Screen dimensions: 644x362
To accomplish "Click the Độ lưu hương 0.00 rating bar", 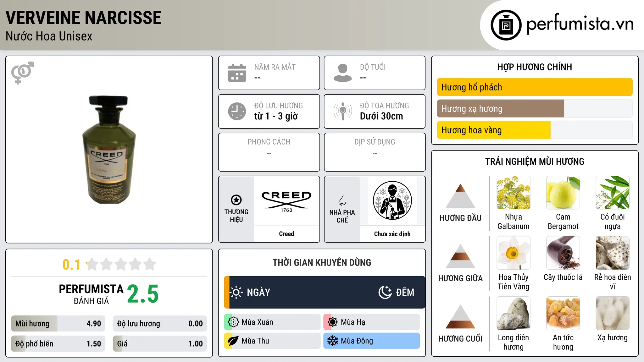I will coord(160,324).
